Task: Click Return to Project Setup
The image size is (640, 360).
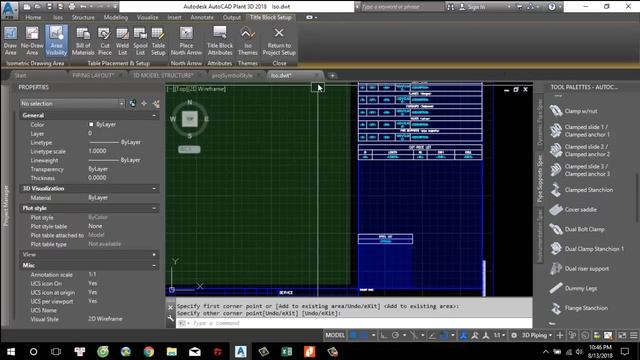Action: click(279, 41)
